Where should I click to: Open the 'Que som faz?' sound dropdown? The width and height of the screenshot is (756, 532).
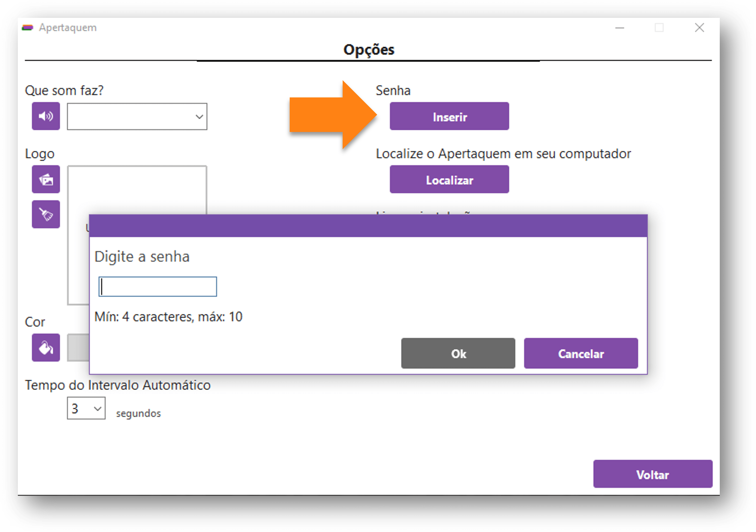(x=137, y=117)
